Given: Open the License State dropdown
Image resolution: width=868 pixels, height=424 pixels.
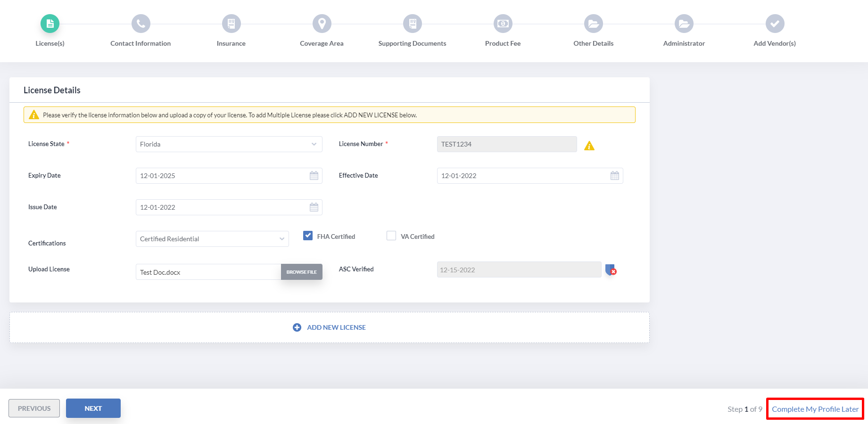Looking at the screenshot, I should [x=314, y=144].
